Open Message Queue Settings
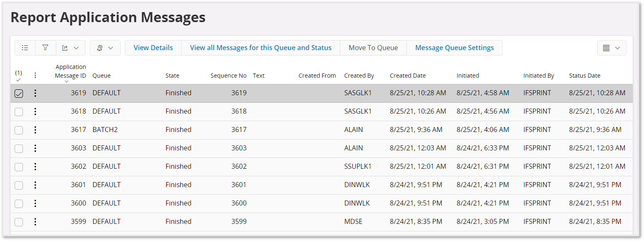644x241 pixels. click(454, 48)
